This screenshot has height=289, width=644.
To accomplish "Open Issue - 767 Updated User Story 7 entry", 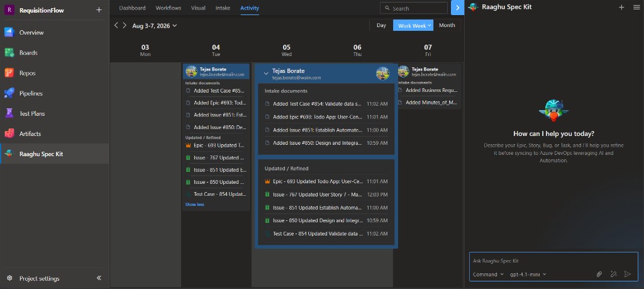I will 326,195.
